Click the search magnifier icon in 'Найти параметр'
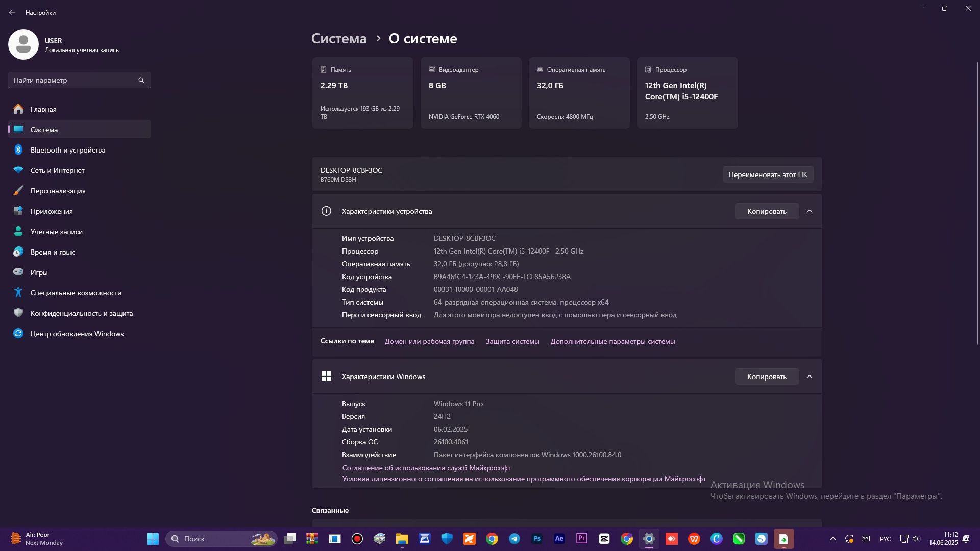The width and height of the screenshot is (980, 551). click(x=141, y=80)
